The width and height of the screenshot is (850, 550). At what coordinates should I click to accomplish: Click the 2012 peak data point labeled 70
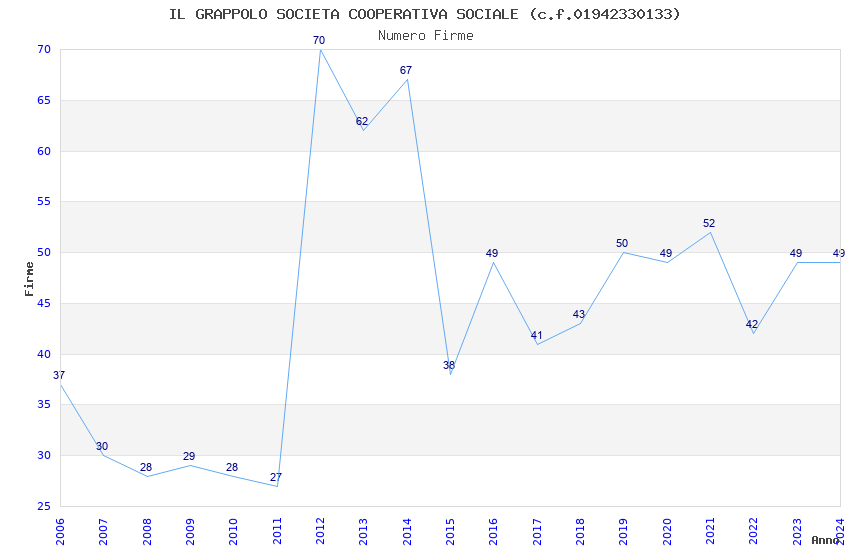(319, 41)
